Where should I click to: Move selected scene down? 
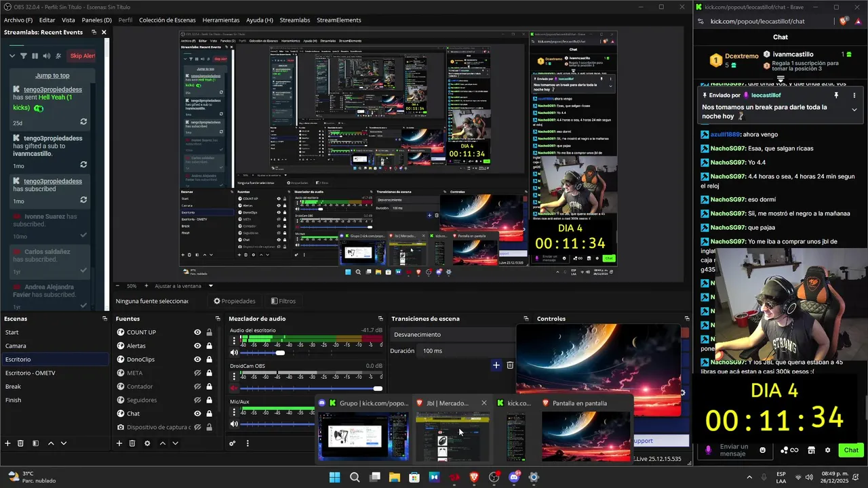click(64, 443)
